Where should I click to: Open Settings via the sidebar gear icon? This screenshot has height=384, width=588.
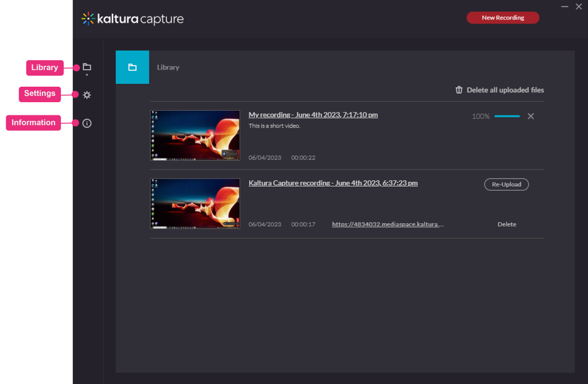(x=87, y=95)
